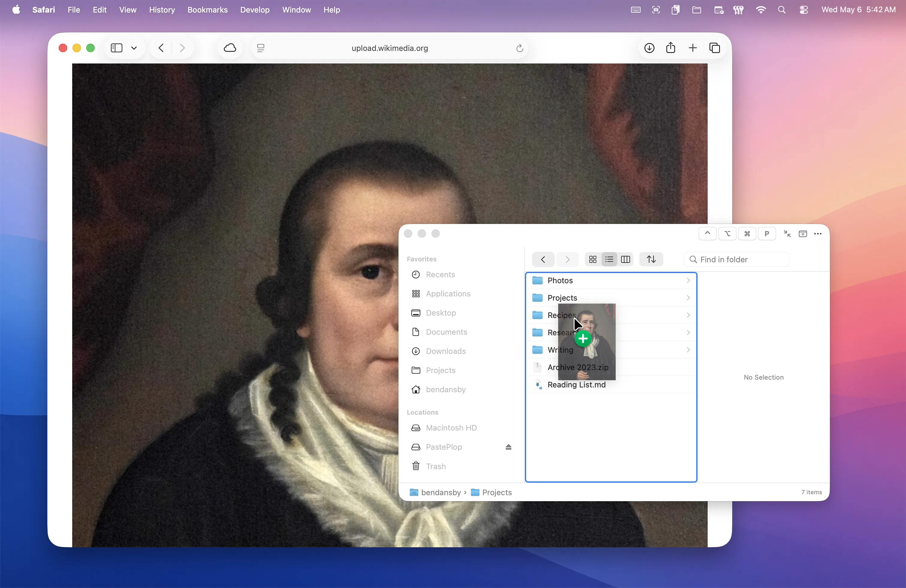This screenshot has width=906, height=588.
Task: Open the date and time in menu bar
Action: tap(858, 10)
